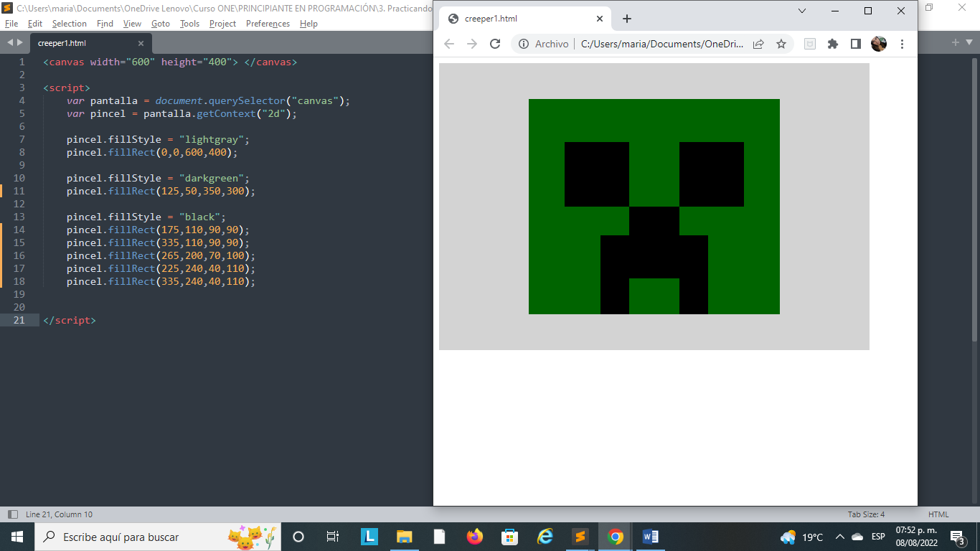
Task: Go forward in Chrome
Action: point(472,44)
